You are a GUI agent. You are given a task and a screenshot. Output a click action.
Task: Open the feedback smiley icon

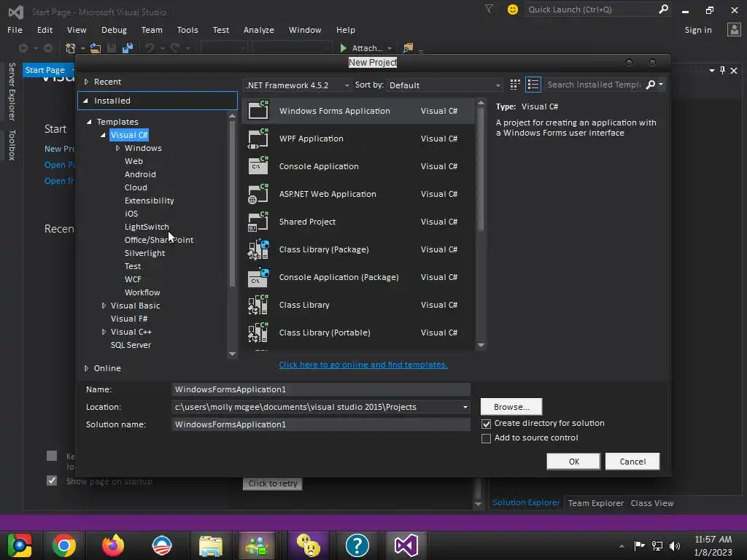pos(513,9)
